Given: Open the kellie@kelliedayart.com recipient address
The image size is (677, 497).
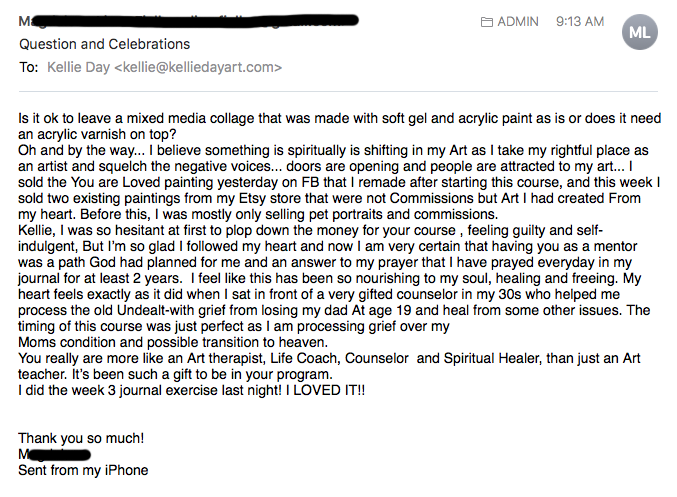Looking at the screenshot, I should coord(198,67).
